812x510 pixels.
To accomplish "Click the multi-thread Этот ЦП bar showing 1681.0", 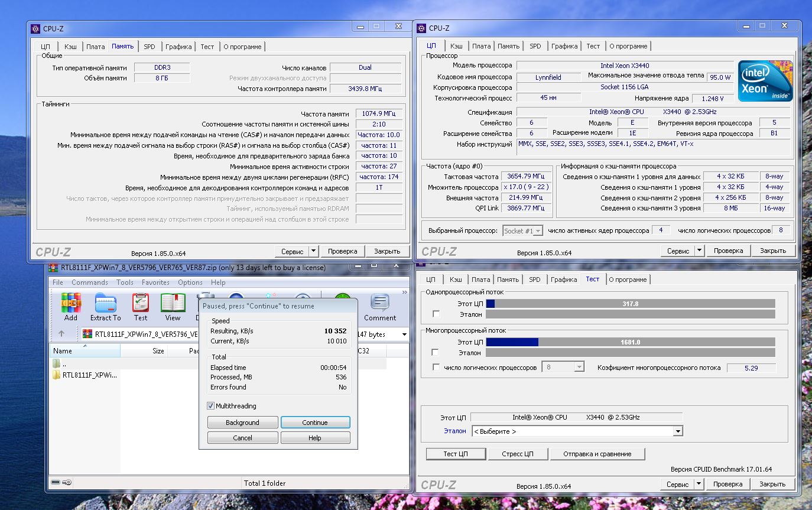I will pos(630,342).
